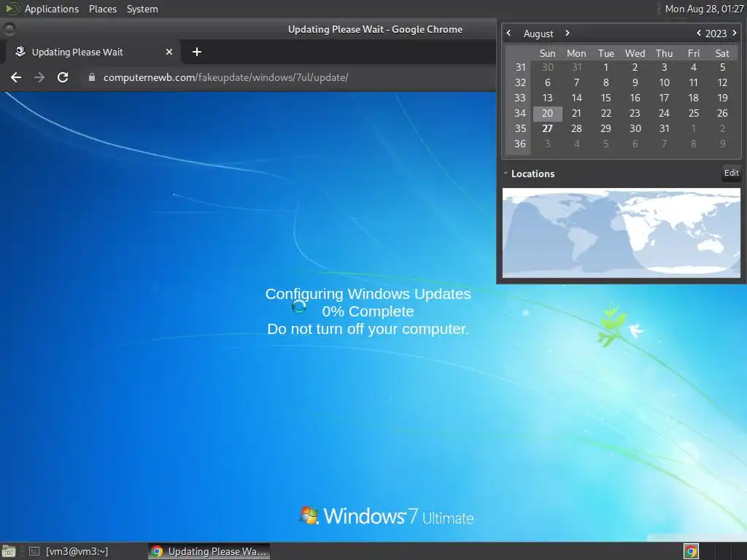Open the Applications menu

point(52,9)
